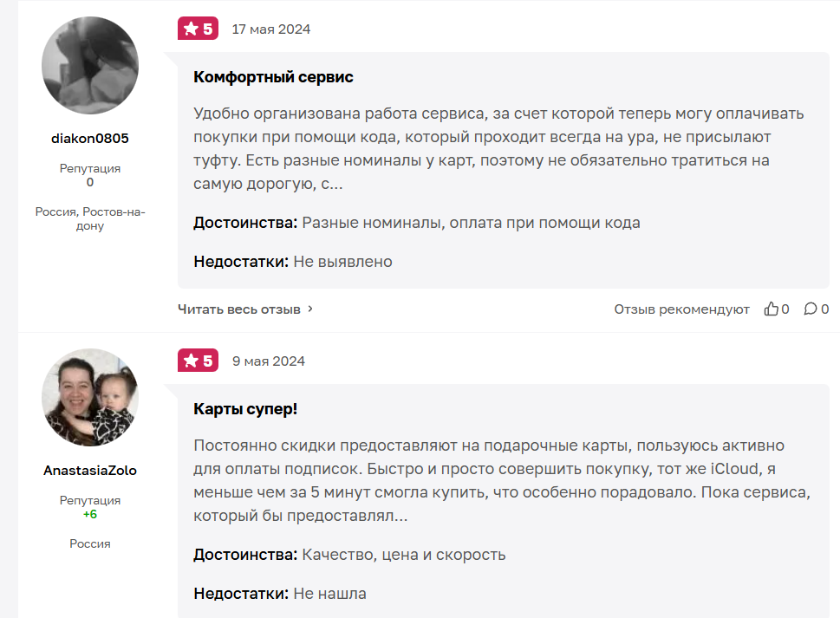Open the "Карты супер!" review title
This screenshot has height=618, width=840.
[x=245, y=409]
